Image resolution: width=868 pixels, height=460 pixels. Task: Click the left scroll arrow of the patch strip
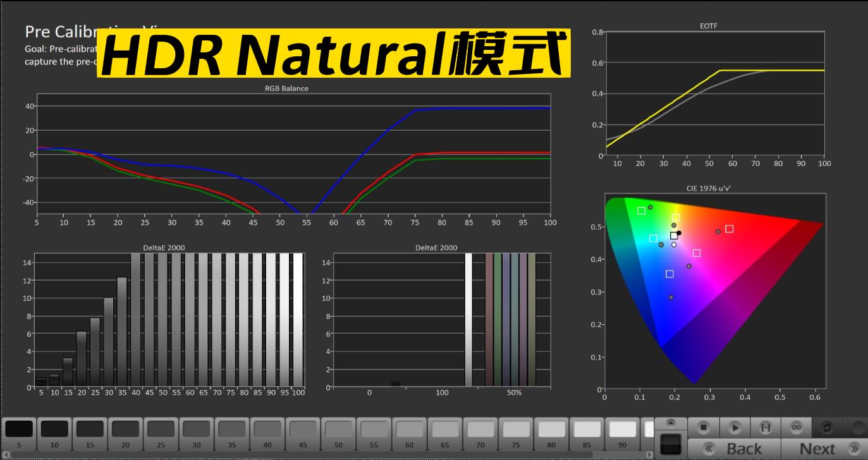6,454
